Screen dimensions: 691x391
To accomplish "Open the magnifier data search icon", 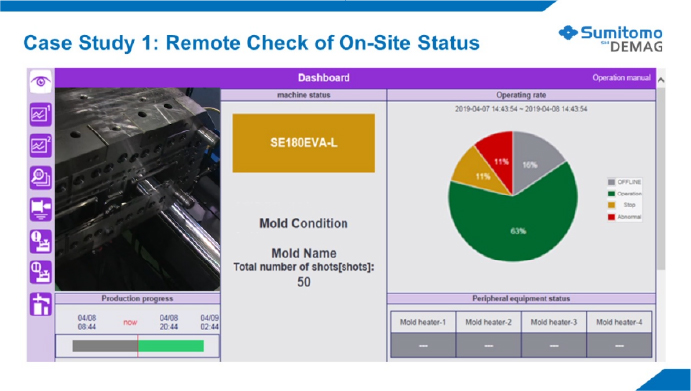I will click(41, 178).
